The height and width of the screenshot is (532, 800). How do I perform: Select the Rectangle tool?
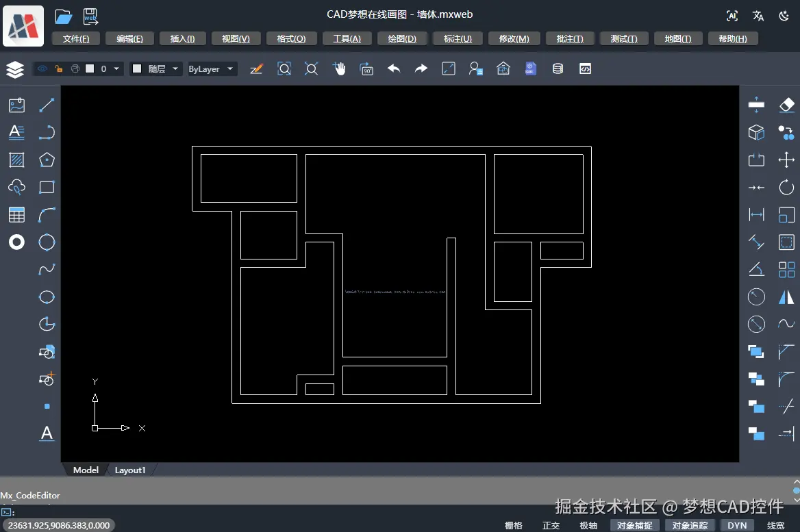(x=47, y=187)
